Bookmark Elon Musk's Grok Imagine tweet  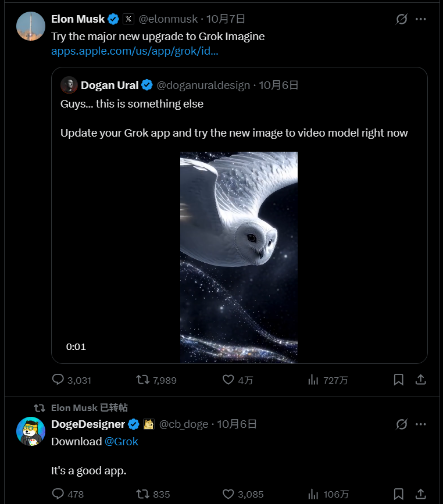point(399,380)
